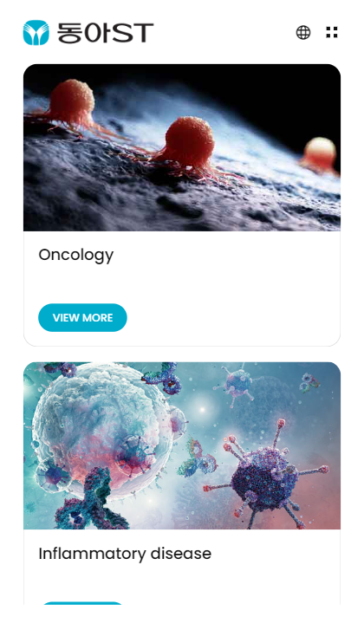Viewport: 364px width, 617px height.
Task: Open the four-square grid menu icon
Action: [332, 32]
